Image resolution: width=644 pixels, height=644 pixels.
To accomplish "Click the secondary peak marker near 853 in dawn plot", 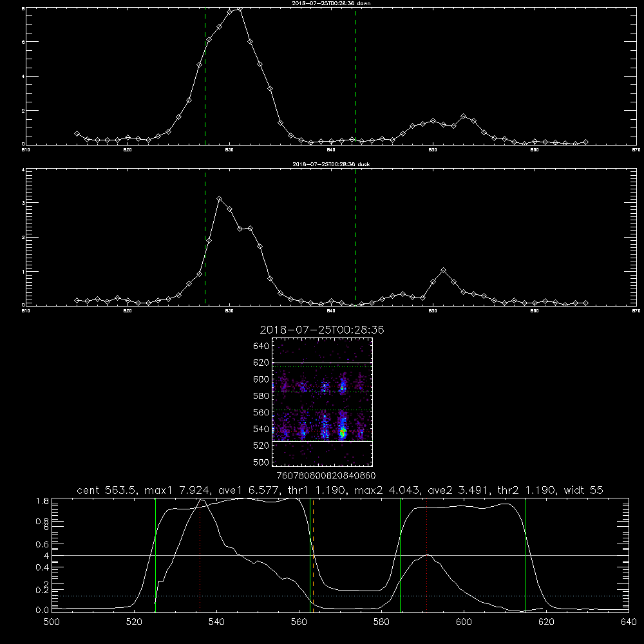I will coord(464,117).
